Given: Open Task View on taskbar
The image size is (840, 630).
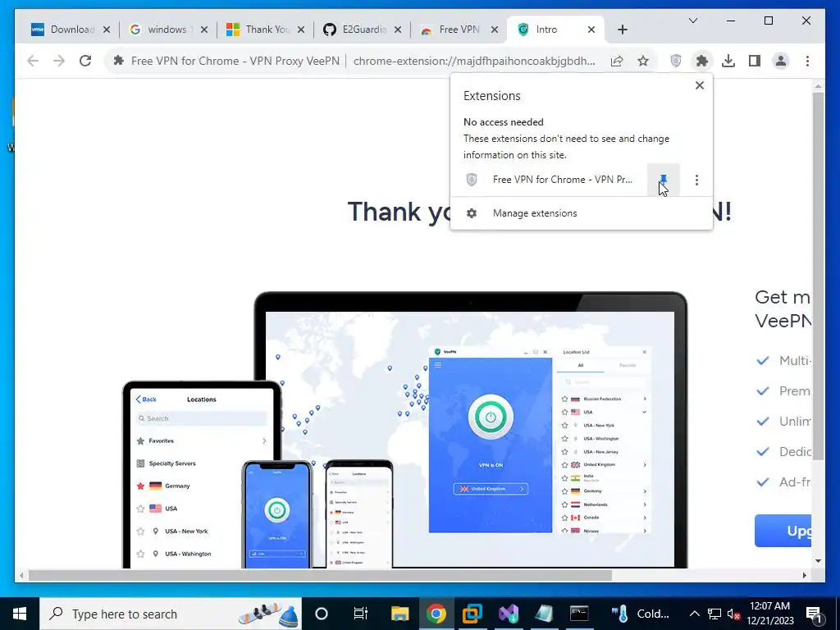Looking at the screenshot, I should point(361,614).
